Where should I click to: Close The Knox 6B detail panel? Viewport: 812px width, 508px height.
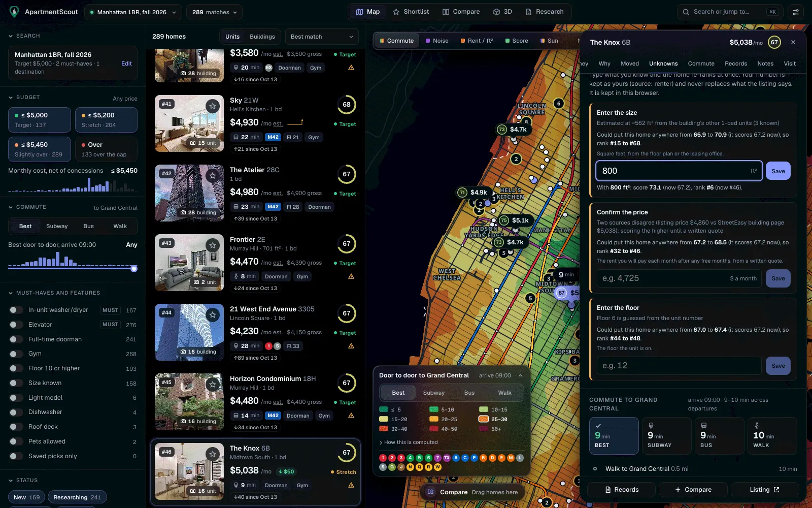[x=793, y=42]
